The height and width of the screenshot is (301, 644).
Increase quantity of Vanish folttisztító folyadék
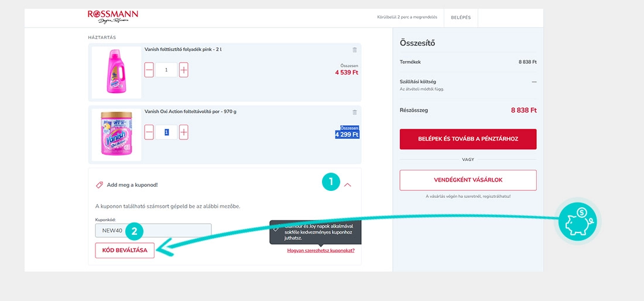pos(184,70)
